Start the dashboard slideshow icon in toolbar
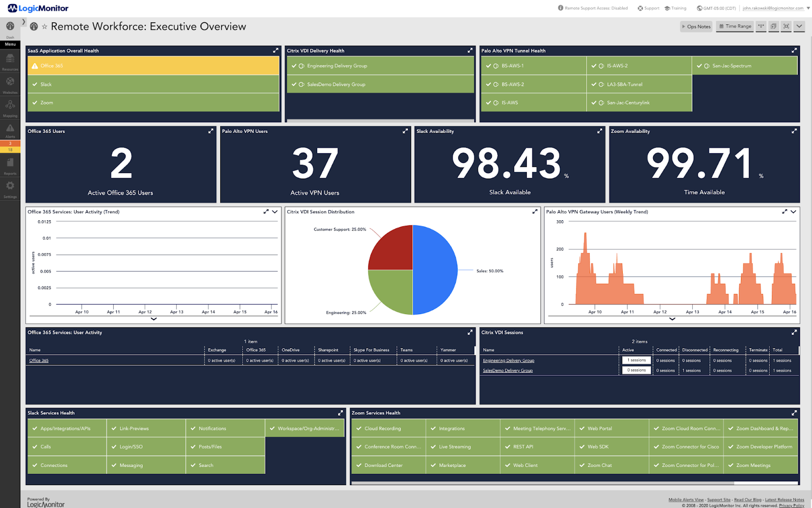 click(773, 26)
